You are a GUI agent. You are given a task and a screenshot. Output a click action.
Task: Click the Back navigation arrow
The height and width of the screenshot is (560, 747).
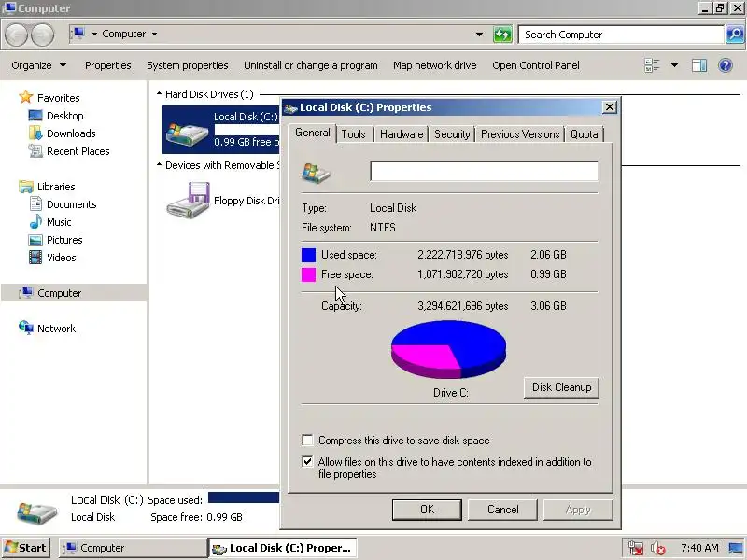click(x=16, y=35)
